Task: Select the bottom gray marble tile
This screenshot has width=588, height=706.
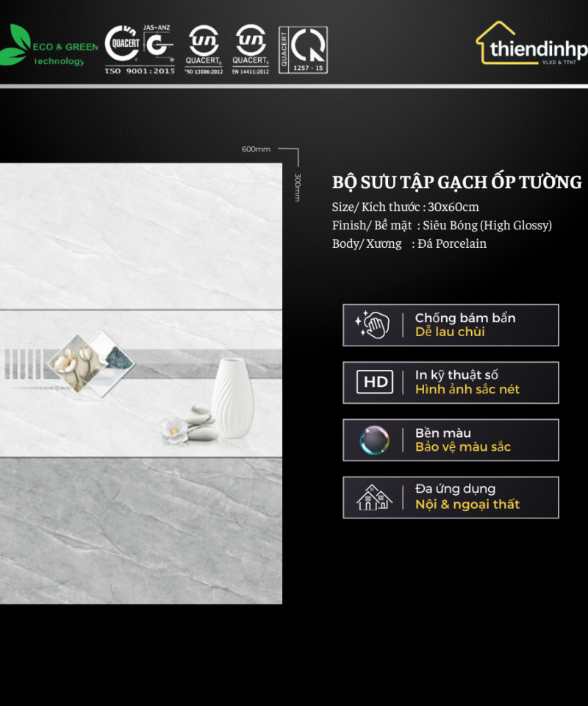Action: (140, 529)
